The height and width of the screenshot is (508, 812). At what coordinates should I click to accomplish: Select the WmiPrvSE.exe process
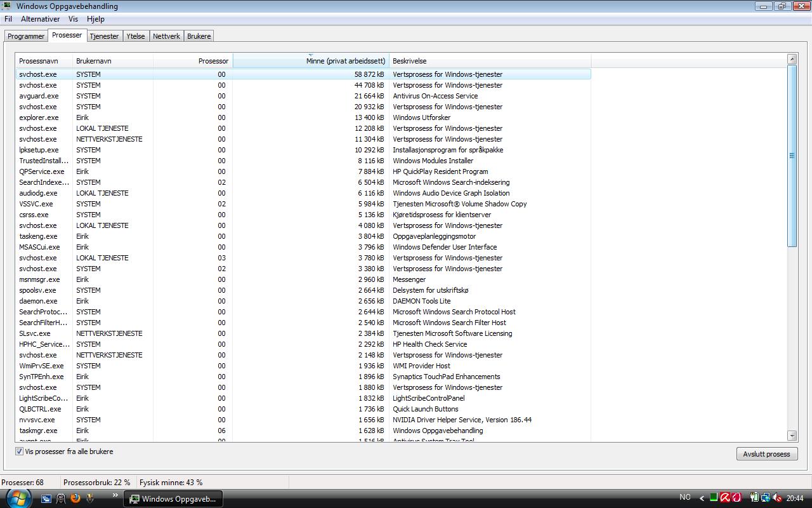pos(303,366)
